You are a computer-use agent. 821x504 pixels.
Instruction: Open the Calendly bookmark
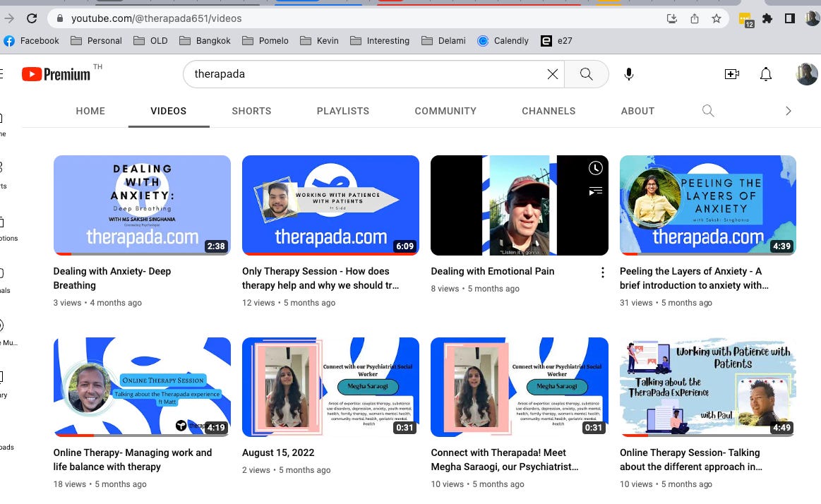pos(503,41)
